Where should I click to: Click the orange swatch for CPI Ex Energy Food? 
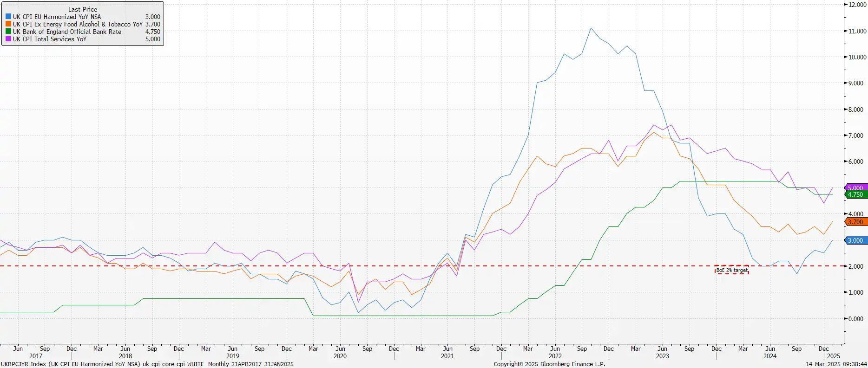[8, 24]
